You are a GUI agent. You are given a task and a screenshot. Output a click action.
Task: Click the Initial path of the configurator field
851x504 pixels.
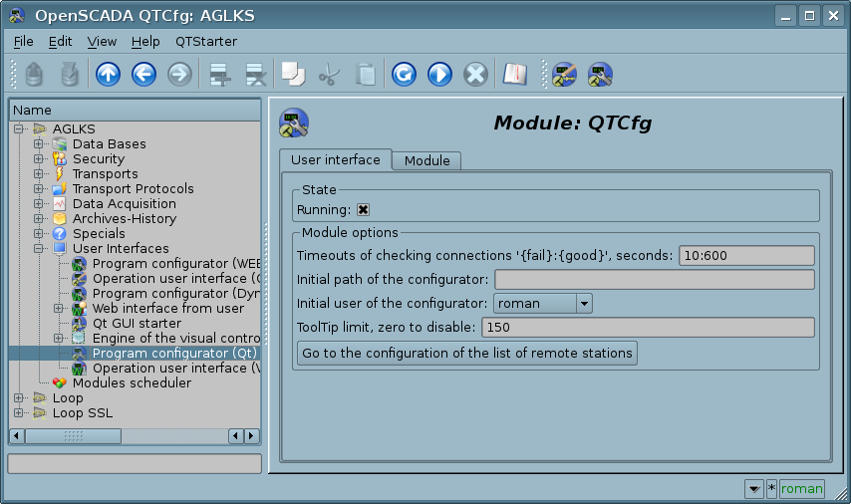pos(654,280)
